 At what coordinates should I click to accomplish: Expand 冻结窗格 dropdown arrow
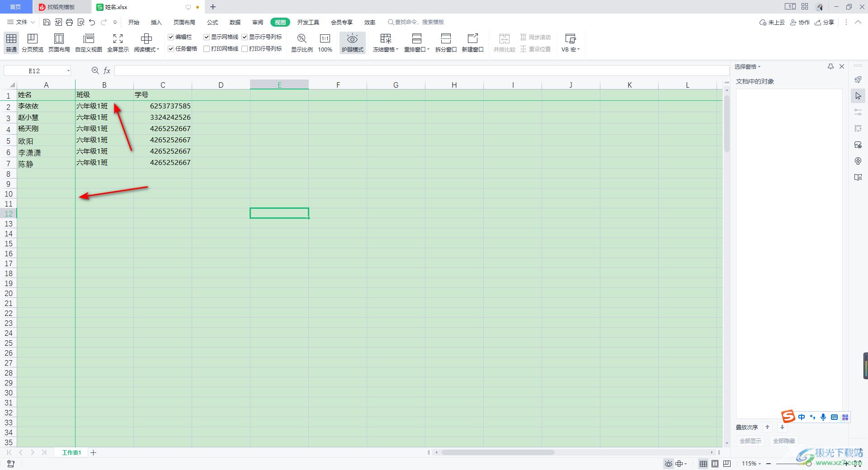(x=397, y=50)
